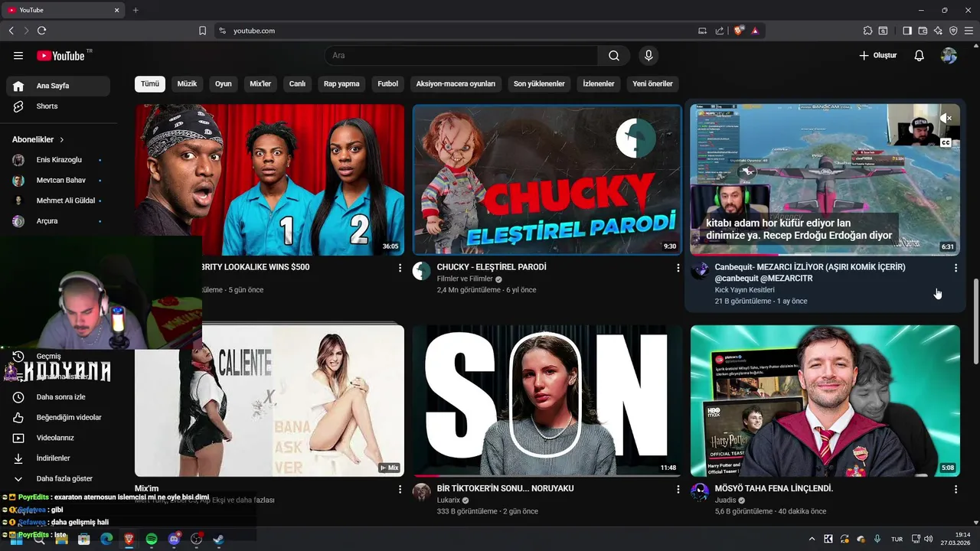Open options for Bir TikToker'in Sonu video
Image resolution: width=980 pixels, height=551 pixels.
[x=678, y=489]
